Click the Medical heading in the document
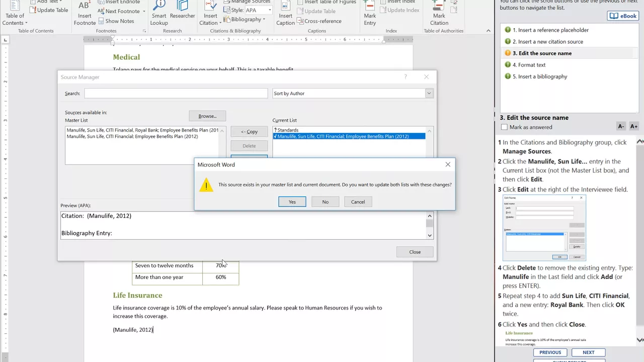 coord(126,57)
